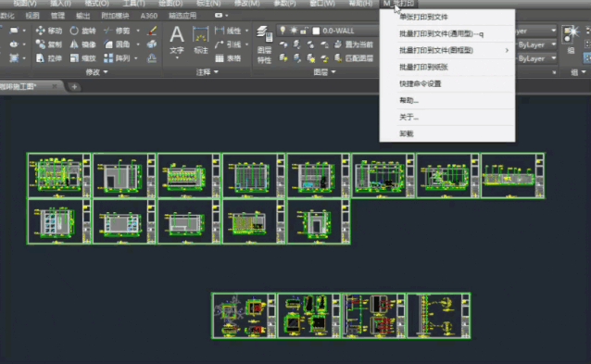Toggle the layer lock padlock icon
Screen dimensions: 591x364
click(x=304, y=31)
